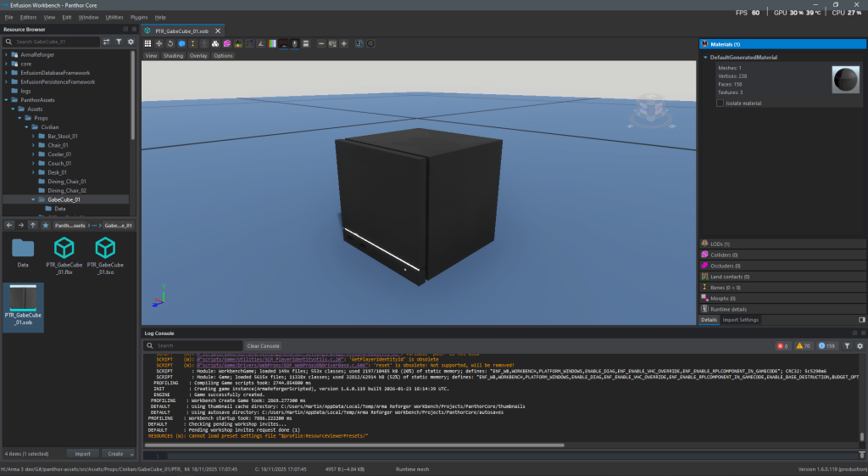Expand the LODs (1) section
The width and height of the screenshot is (868, 476).
(721, 244)
